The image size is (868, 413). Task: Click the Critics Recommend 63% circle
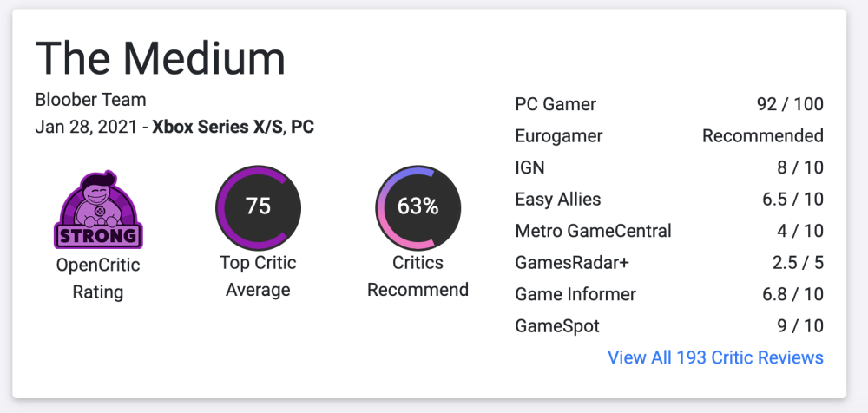click(418, 206)
